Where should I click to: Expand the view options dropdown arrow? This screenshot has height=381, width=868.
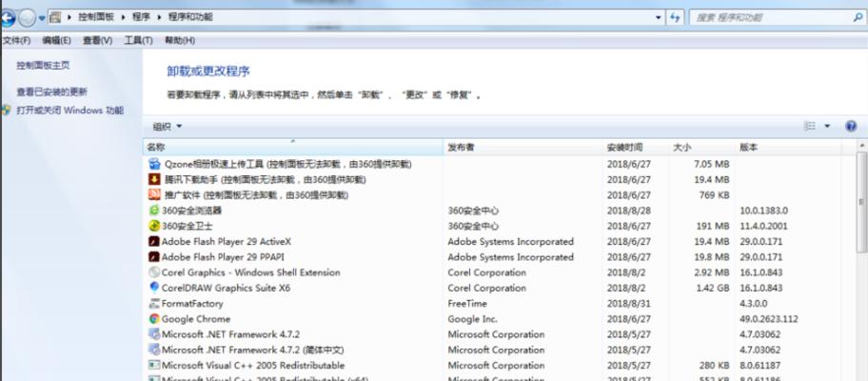pyautogui.click(x=828, y=127)
